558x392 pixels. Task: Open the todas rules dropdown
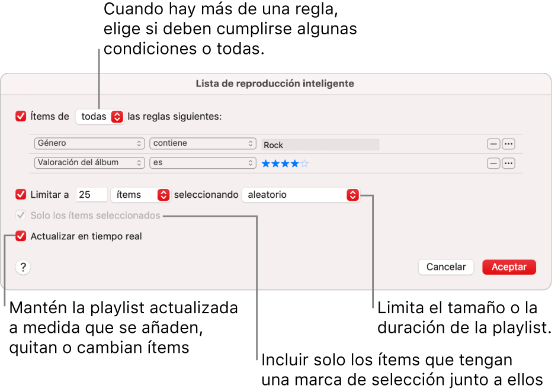click(100, 116)
